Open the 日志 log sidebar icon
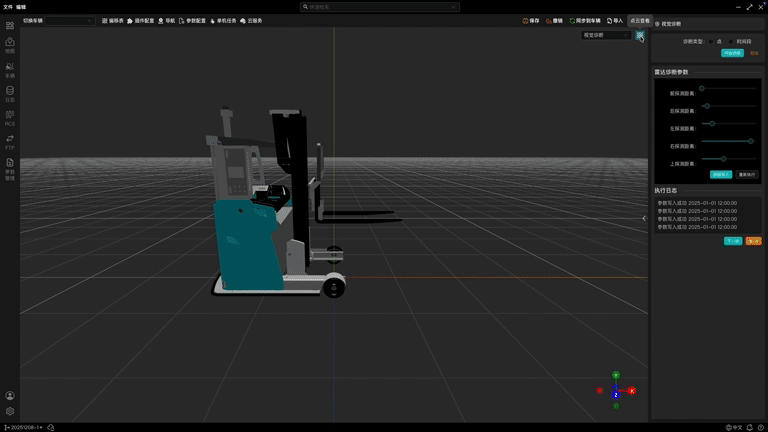This screenshot has width=768, height=432. pos(10,93)
